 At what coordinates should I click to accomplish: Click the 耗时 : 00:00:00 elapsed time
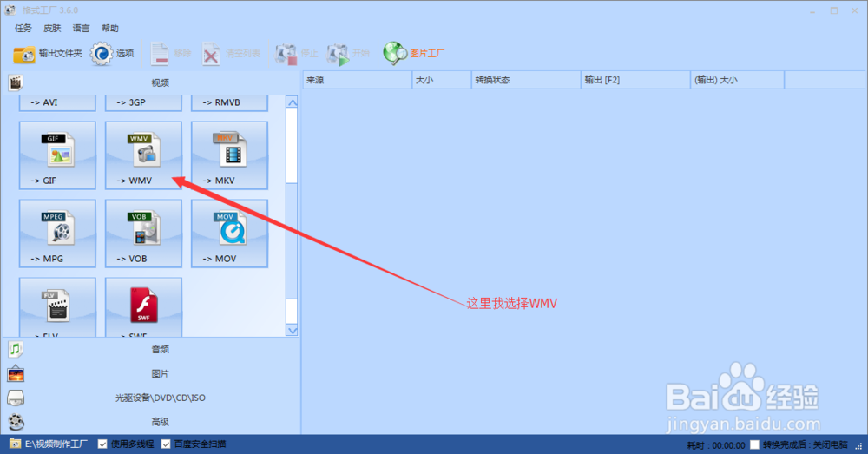pos(716,445)
